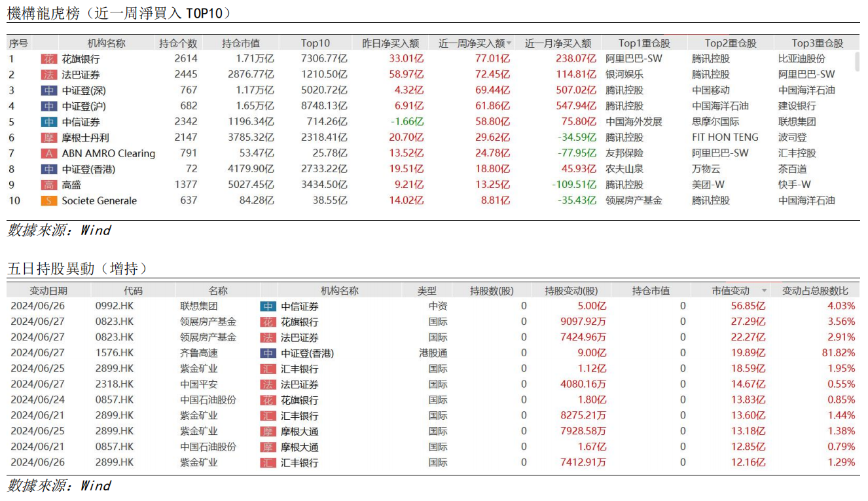Click 摩根大通 icon in 12.85亿 row
The width and height of the screenshot is (868, 501).
pyautogui.click(x=268, y=447)
